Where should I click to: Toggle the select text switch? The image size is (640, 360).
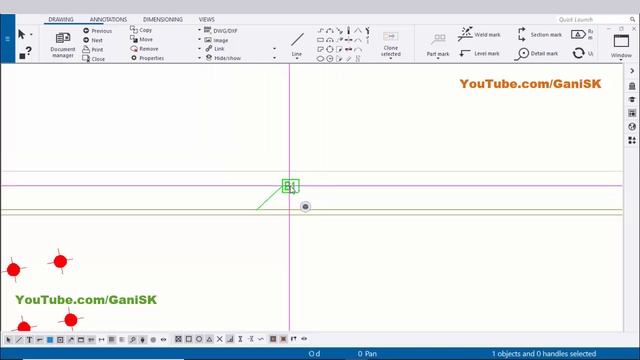point(29,340)
